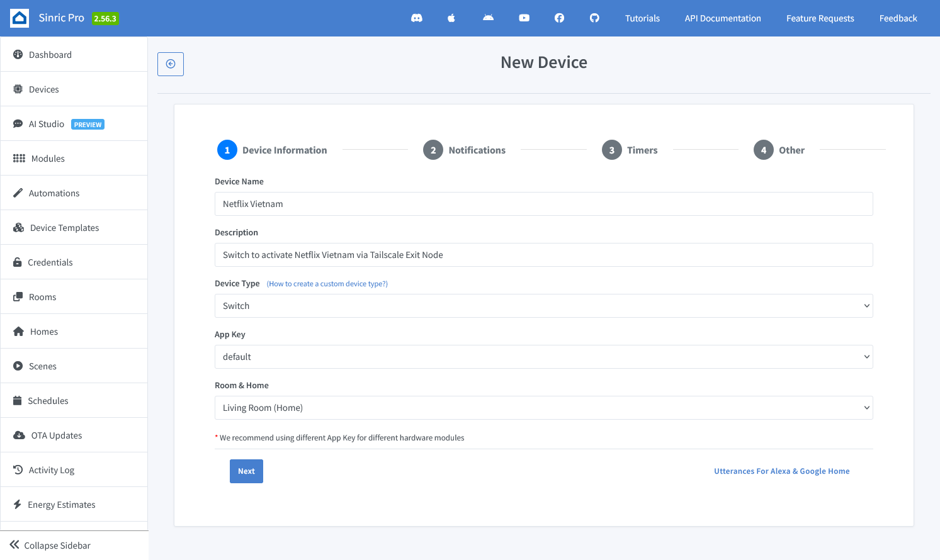Click the OTA Updates cloud icon

coord(19,435)
